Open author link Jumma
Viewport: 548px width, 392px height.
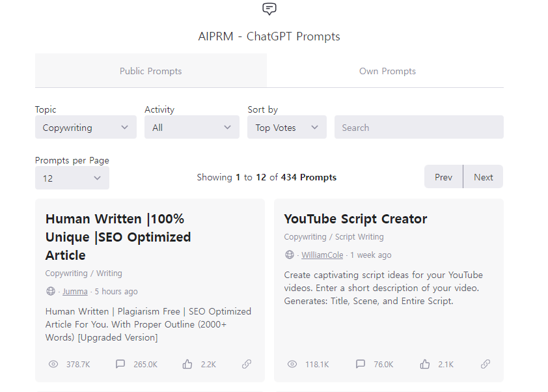75,291
